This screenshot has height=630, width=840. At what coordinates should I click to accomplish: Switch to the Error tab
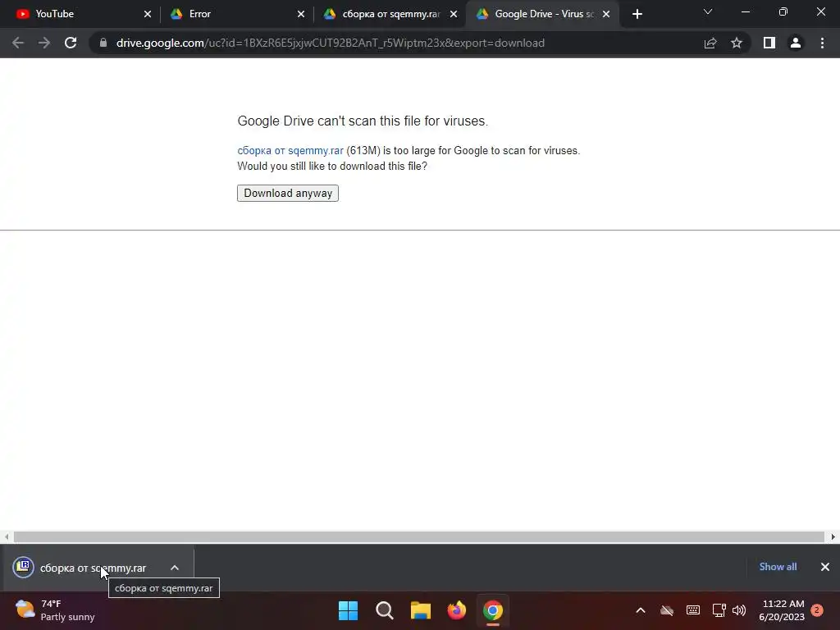point(235,14)
